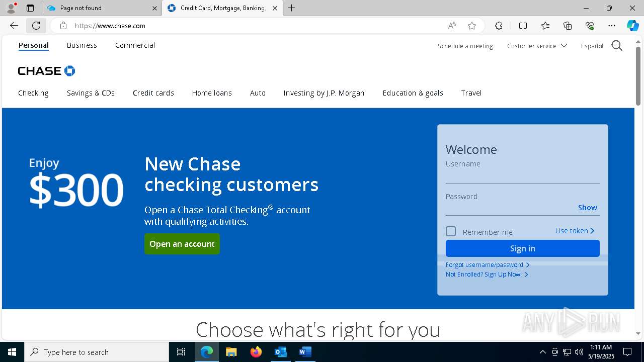The height and width of the screenshot is (362, 644).
Task: Open the volume tray icon
Action: point(579,352)
